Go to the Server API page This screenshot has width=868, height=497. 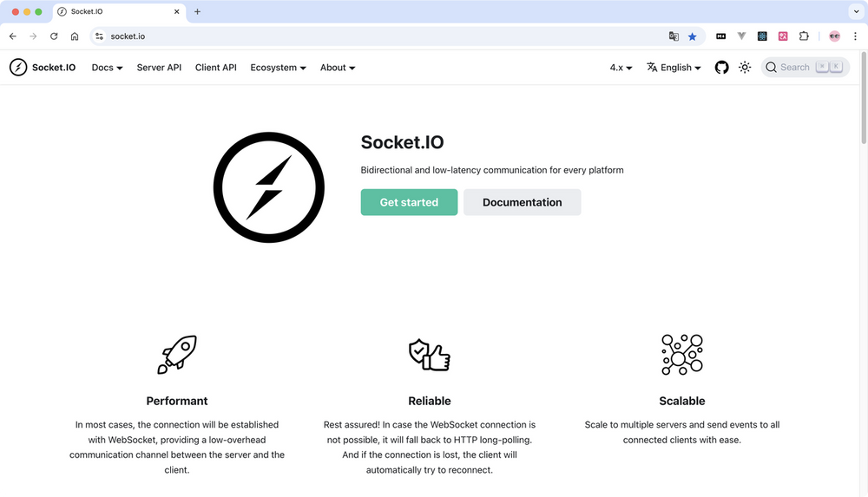(159, 68)
